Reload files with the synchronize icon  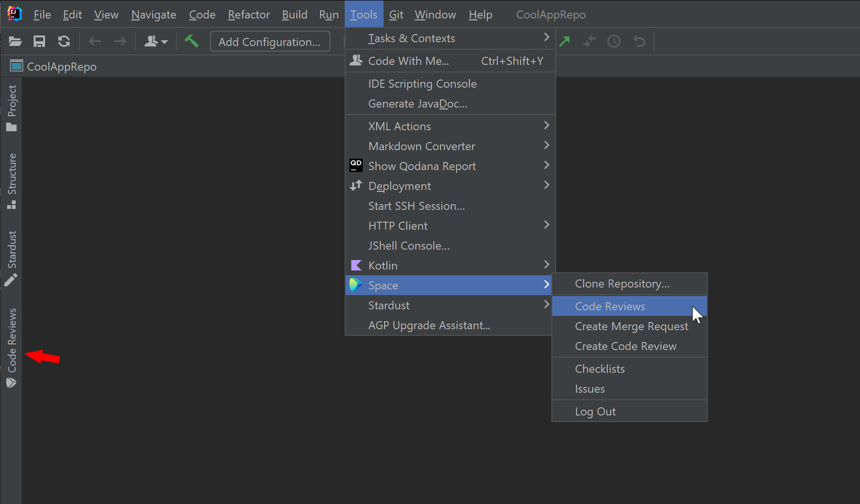tap(64, 41)
